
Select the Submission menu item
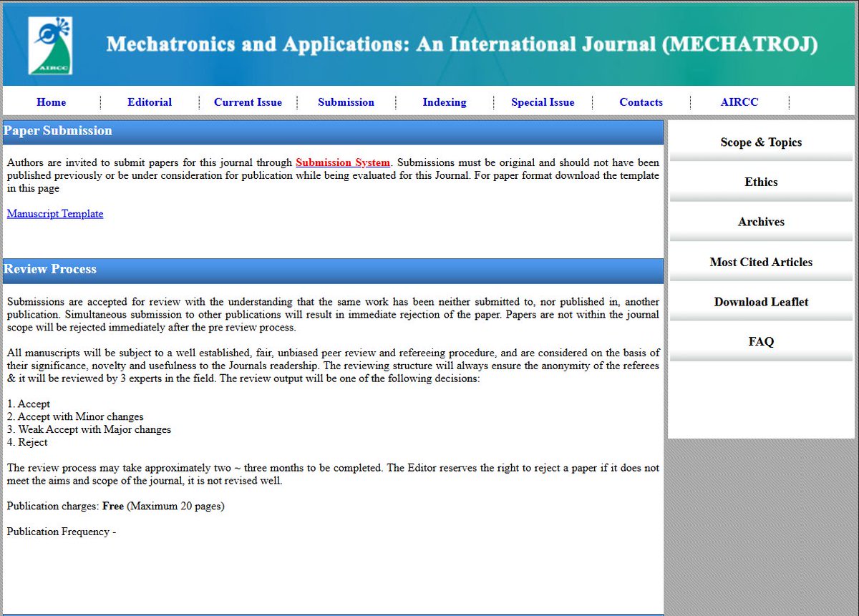[346, 102]
